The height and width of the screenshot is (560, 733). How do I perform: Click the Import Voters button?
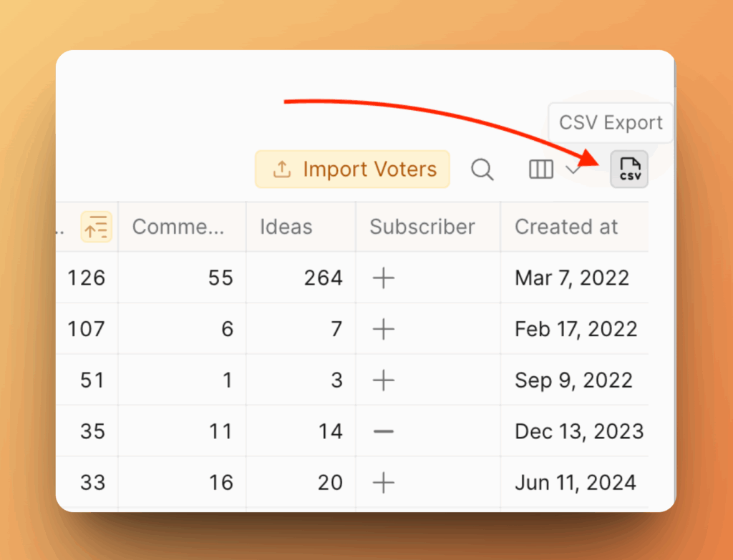[351, 169]
